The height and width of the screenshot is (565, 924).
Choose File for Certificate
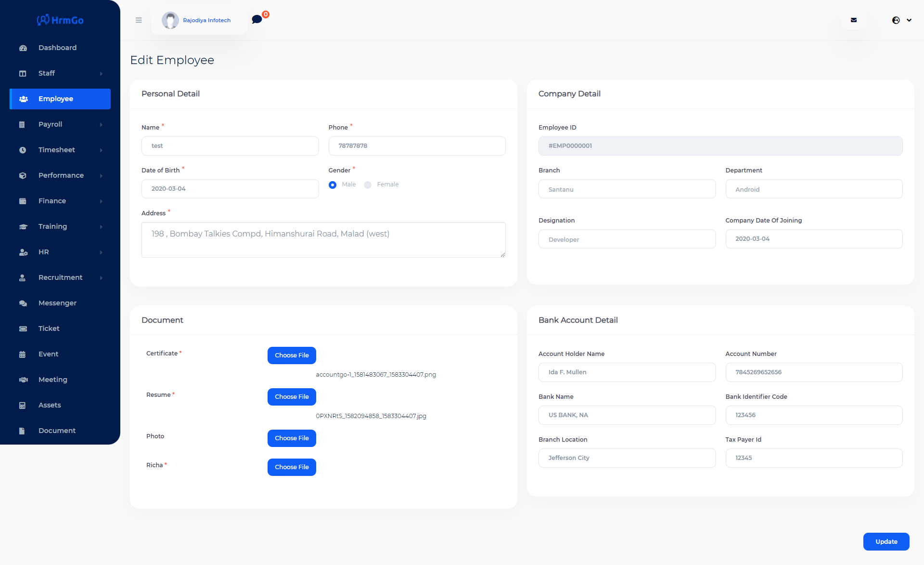[x=292, y=355]
